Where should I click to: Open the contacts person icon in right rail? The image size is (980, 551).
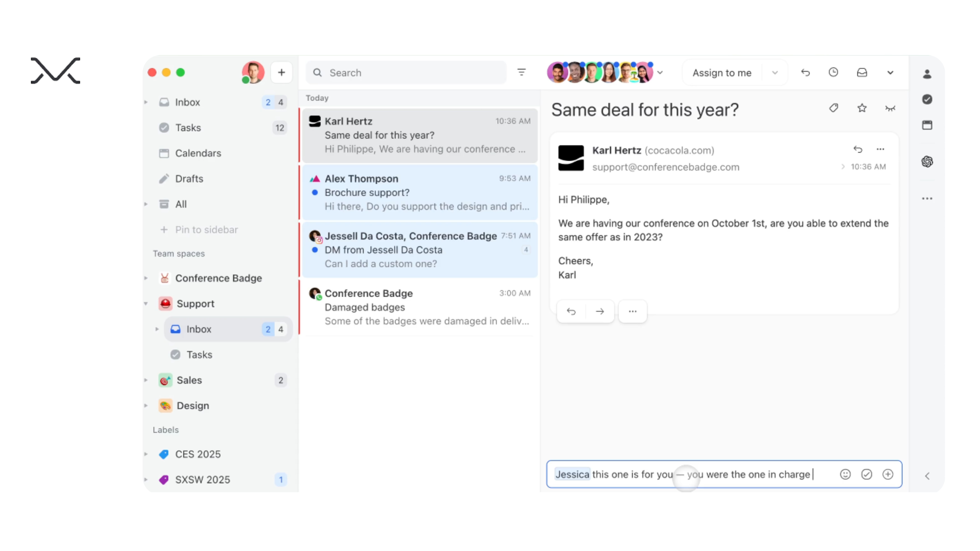927,74
